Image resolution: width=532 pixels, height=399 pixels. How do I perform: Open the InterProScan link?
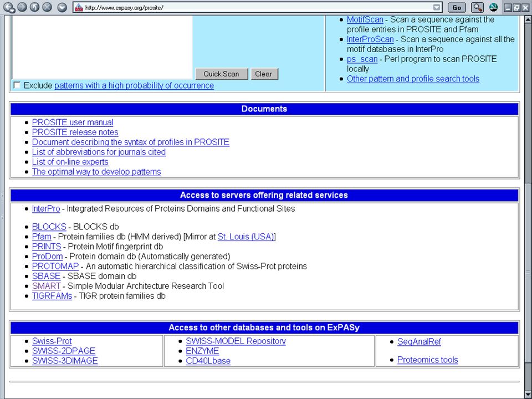(370, 39)
